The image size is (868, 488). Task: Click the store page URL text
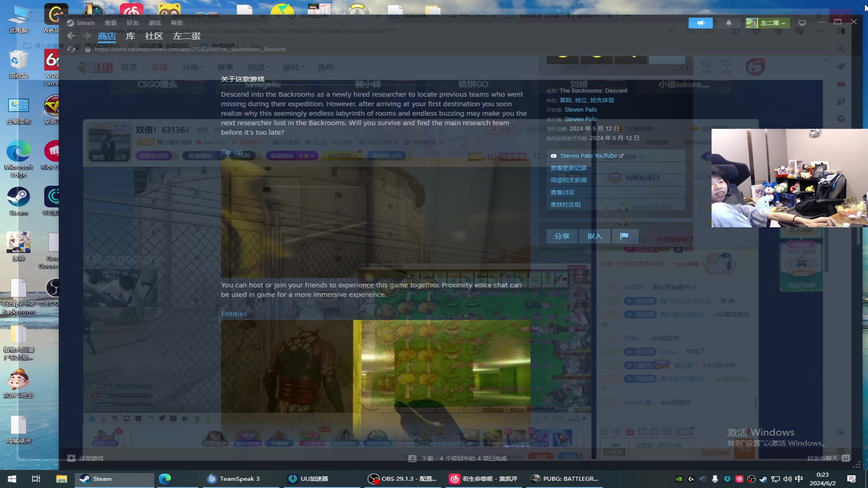click(190, 49)
